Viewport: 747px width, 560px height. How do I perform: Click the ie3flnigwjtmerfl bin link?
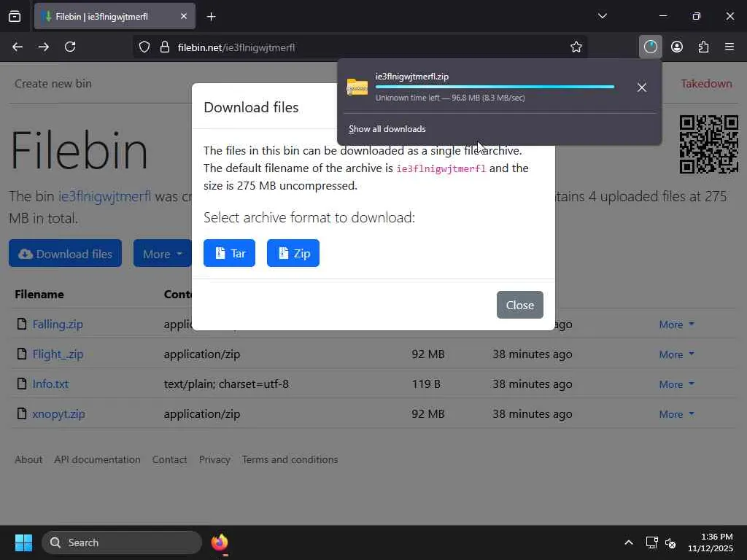tap(104, 196)
